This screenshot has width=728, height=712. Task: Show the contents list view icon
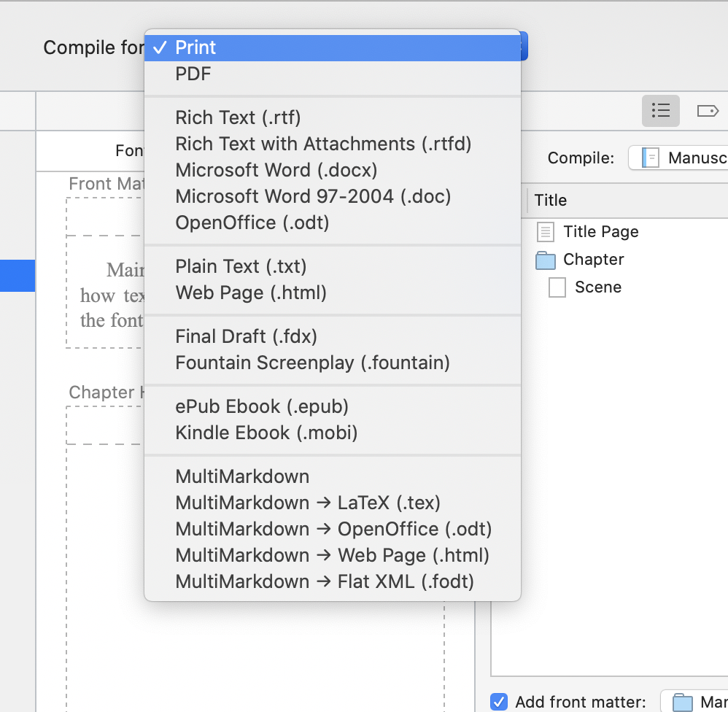(661, 110)
